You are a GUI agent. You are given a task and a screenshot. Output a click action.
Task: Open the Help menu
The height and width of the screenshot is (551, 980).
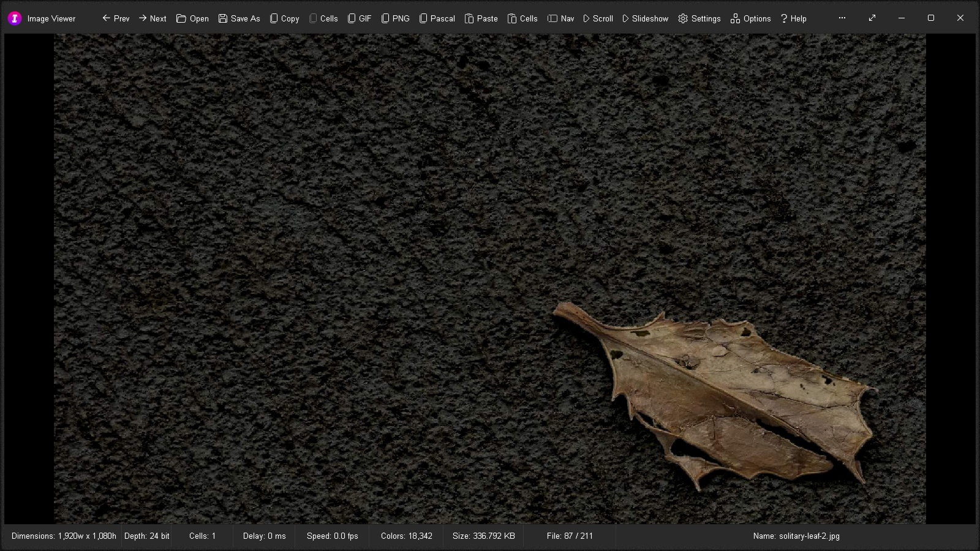click(793, 18)
